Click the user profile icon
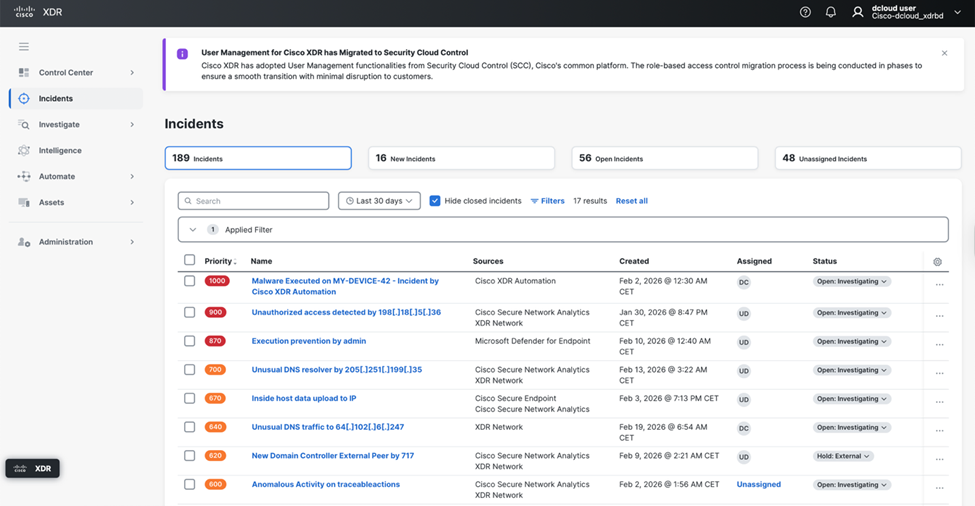 pyautogui.click(x=857, y=12)
